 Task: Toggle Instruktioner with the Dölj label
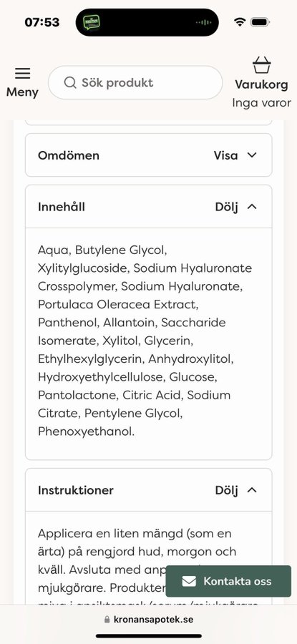226,490
